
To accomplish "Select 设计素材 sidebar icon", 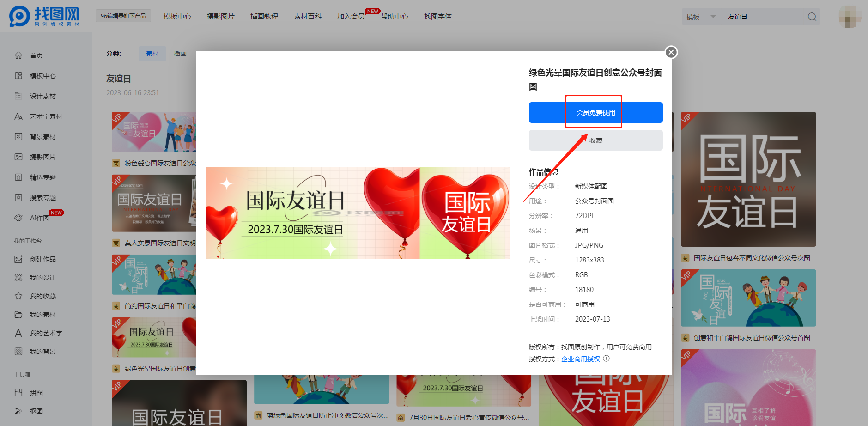I will [x=18, y=96].
